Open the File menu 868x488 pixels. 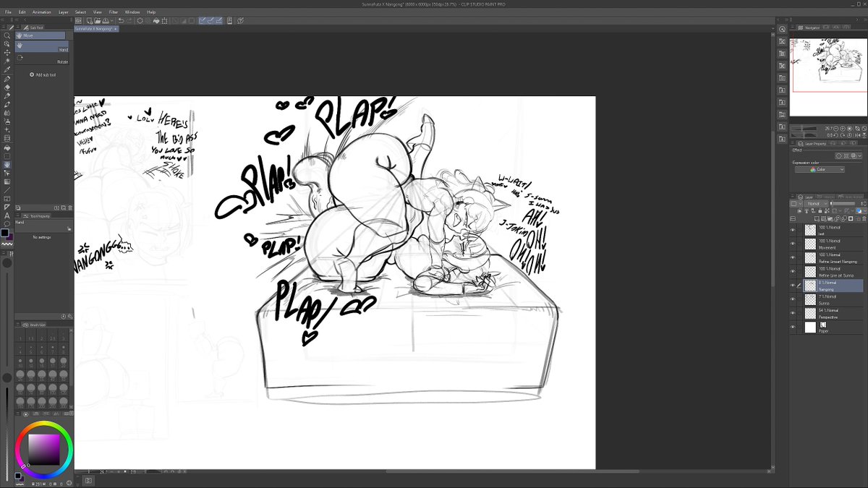point(8,12)
